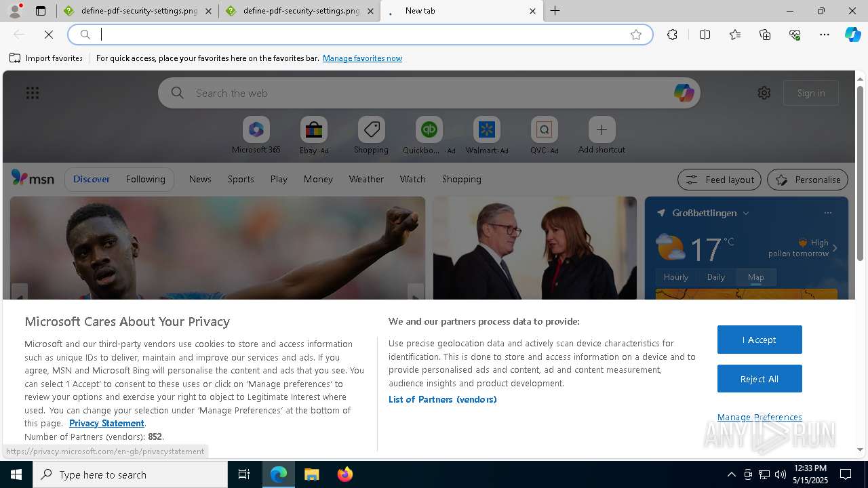Expand the pollen forecast arrow
This screenshot has height=488, width=868.
pyautogui.click(x=835, y=248)
